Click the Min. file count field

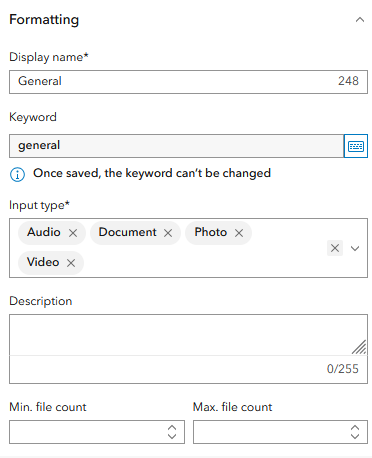97,432
